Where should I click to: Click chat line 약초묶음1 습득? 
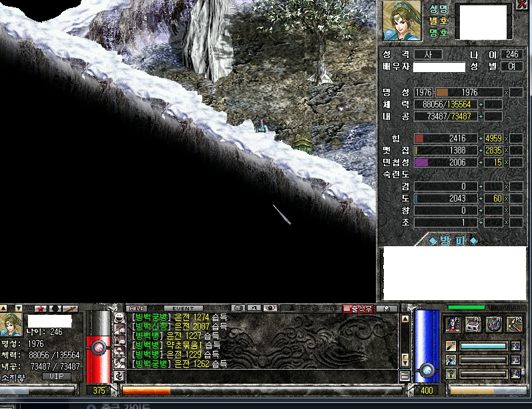176,345
